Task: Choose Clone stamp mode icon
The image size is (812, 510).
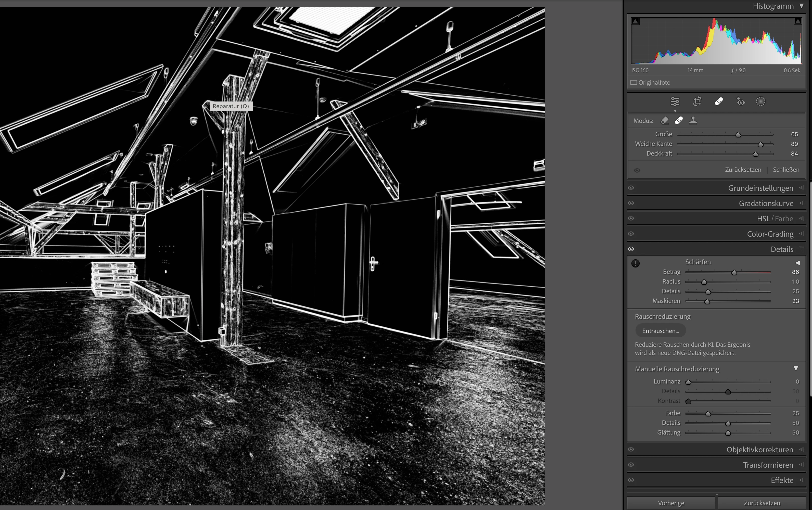Action: pyautogui.click(x=693, y=120)
